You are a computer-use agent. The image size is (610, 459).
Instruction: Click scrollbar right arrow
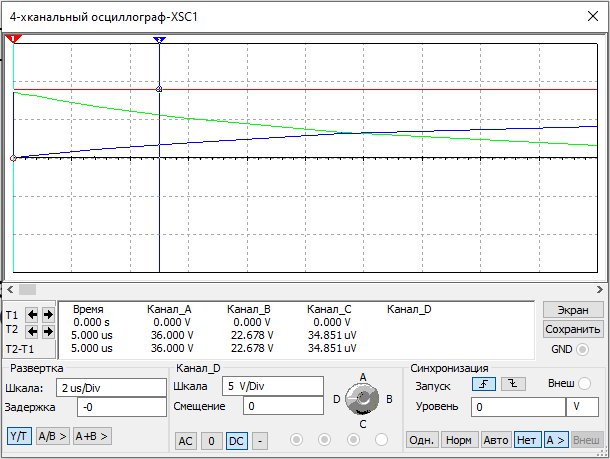(599, 289)
